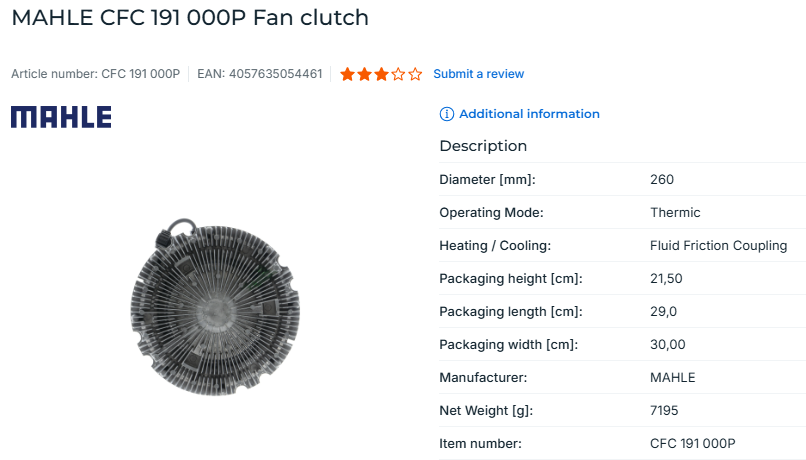Click the fourth rating star
The height and width of the screenshot is (460, 806).
coord(399,74)
